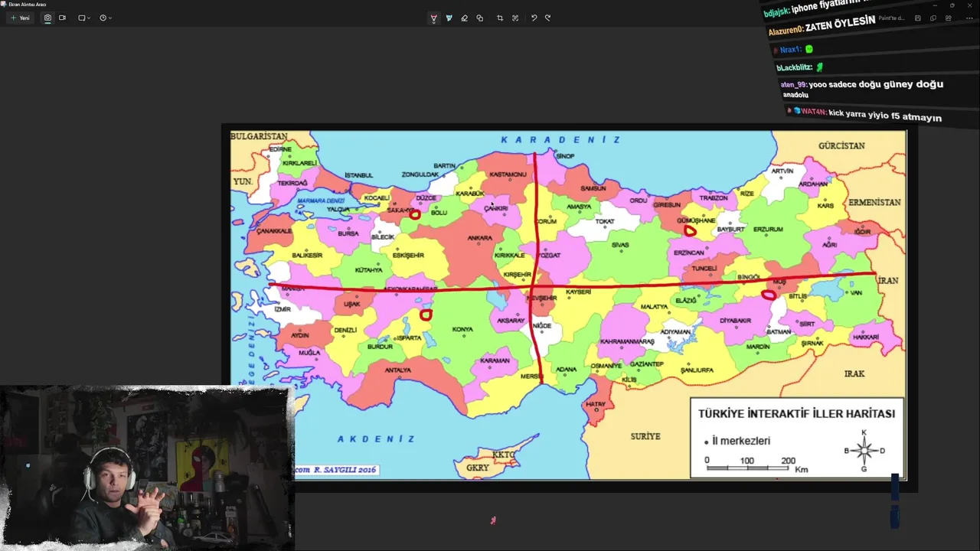Open the three-dot more options menu
This screenshot has width=980, height=551.
coord(969,18)
